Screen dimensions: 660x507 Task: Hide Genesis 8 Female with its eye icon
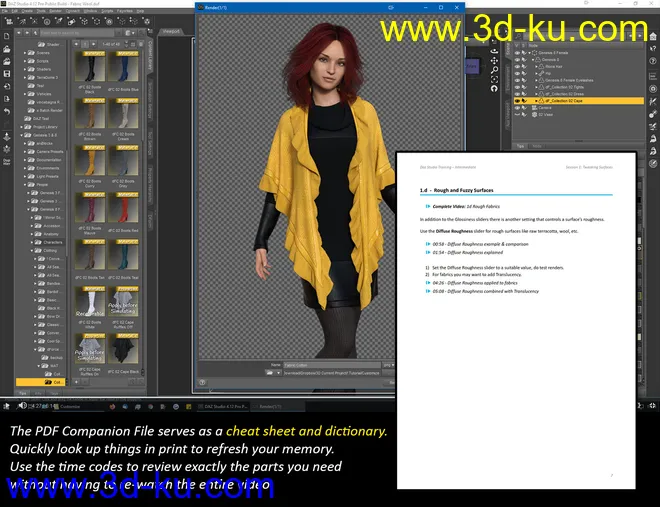coord(516,54)
